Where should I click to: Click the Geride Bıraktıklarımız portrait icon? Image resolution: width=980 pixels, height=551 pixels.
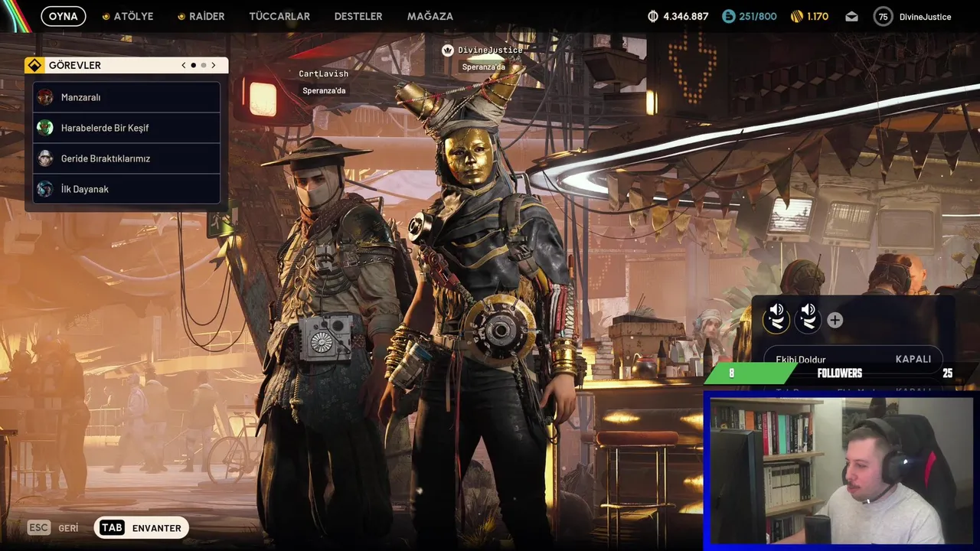point(45,158)
